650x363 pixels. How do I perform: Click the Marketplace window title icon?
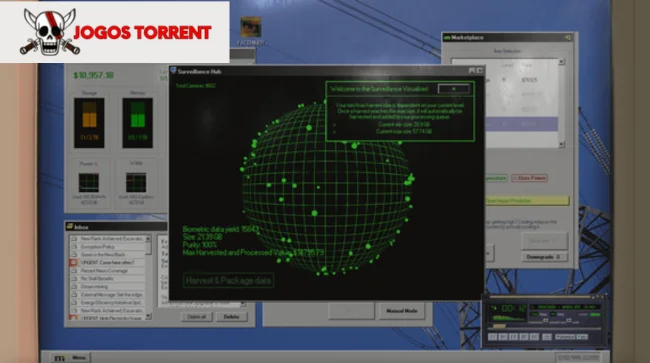(447, 38)
